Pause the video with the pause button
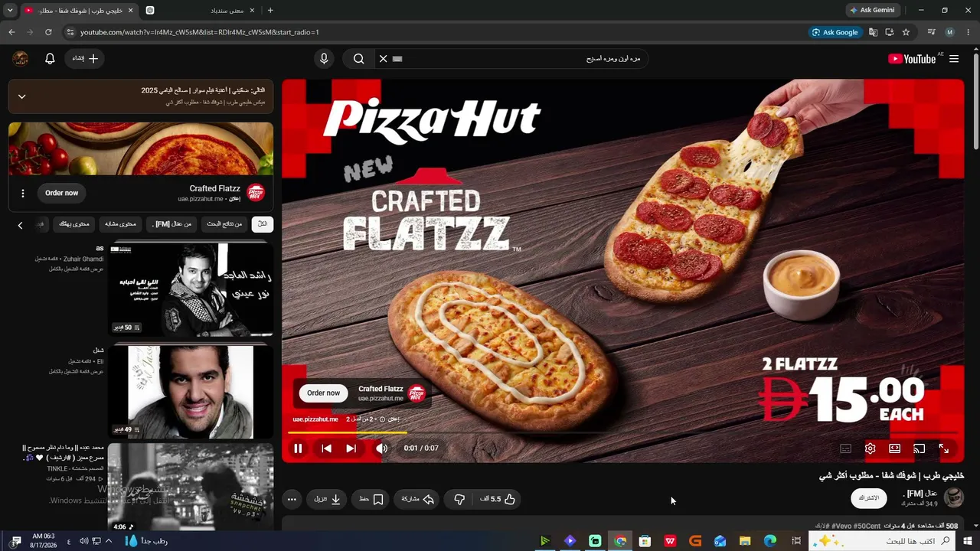Screen dimensions: 980x551 298,448
